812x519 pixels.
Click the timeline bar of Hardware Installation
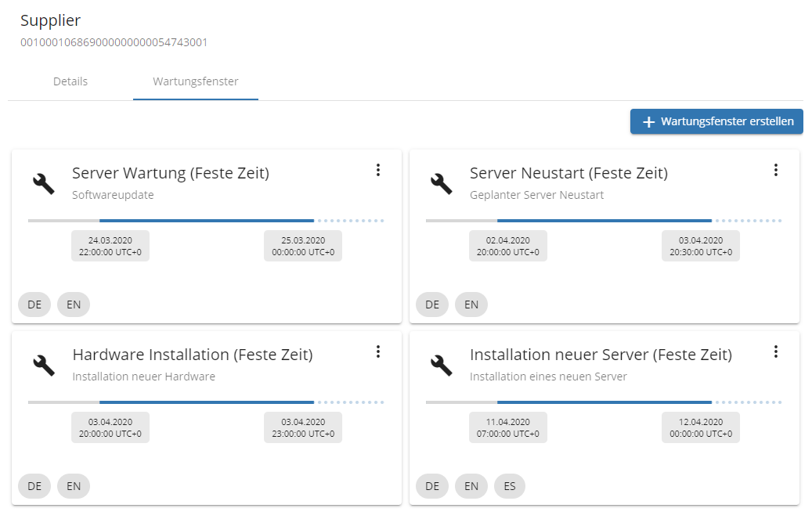click(206, 402)
